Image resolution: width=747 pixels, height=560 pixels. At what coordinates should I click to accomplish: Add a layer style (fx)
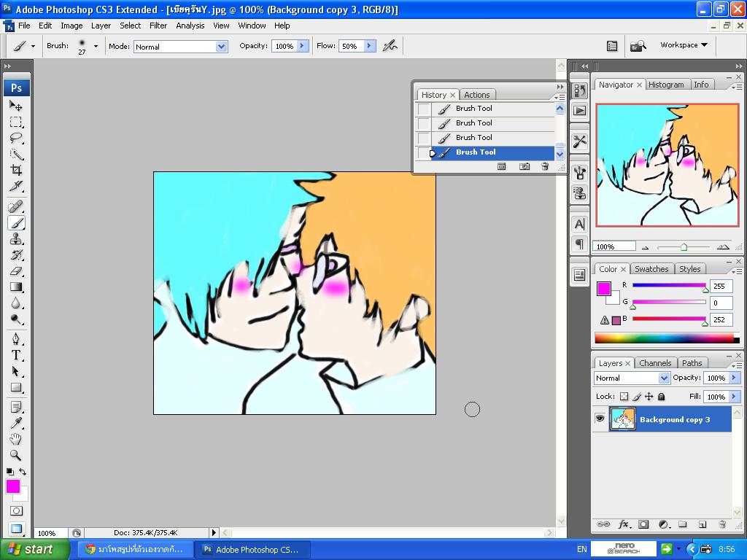624,524
